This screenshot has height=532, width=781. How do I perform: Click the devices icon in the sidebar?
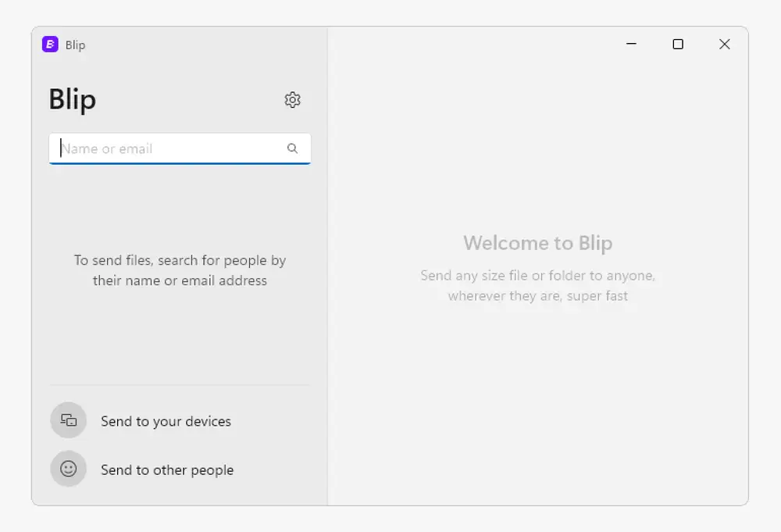tap(69, 421)
